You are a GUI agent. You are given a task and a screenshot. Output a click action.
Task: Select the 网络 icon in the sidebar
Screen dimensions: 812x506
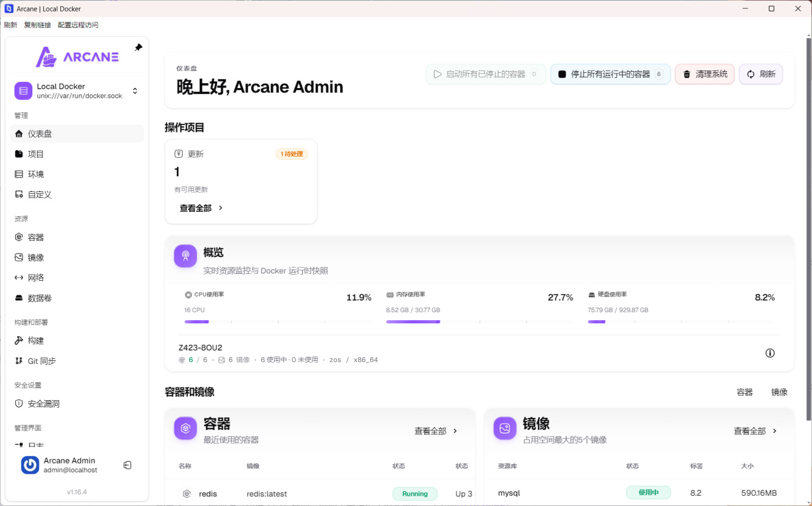tap(19, 278)
